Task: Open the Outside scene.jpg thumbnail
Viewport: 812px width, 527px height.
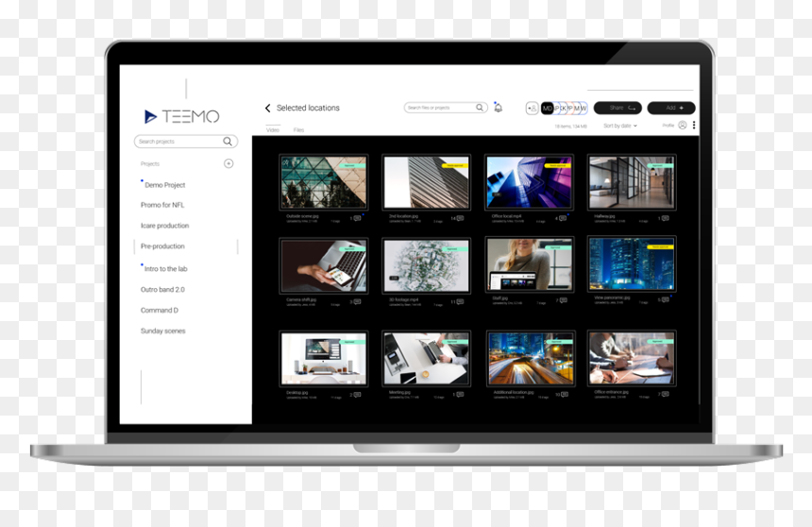Action: pos(324,182)
